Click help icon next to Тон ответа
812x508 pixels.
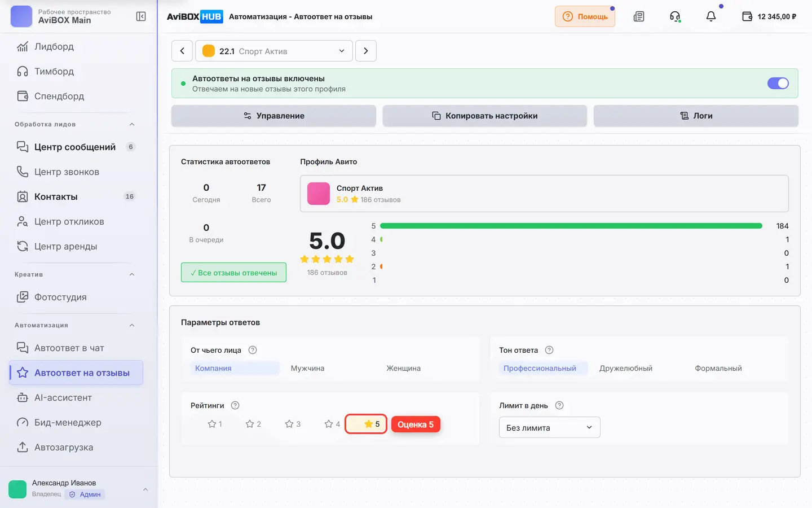(x=549, y=350)
